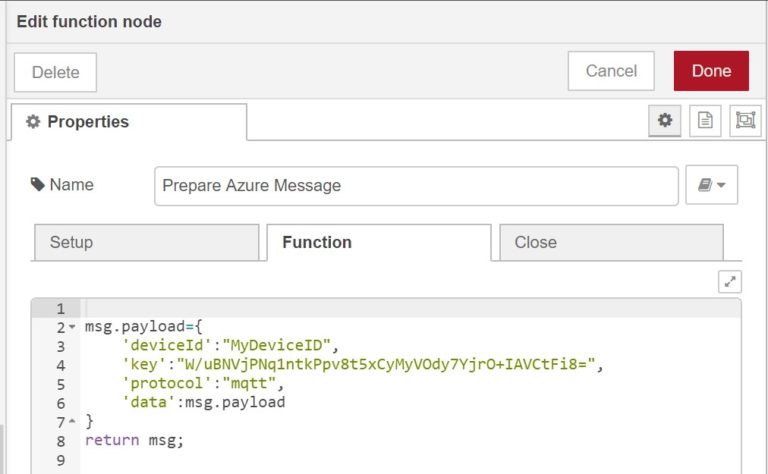Click the tag icon beside Name
The height and width of the screenshot is (474, 768).
tap(38, 185)
